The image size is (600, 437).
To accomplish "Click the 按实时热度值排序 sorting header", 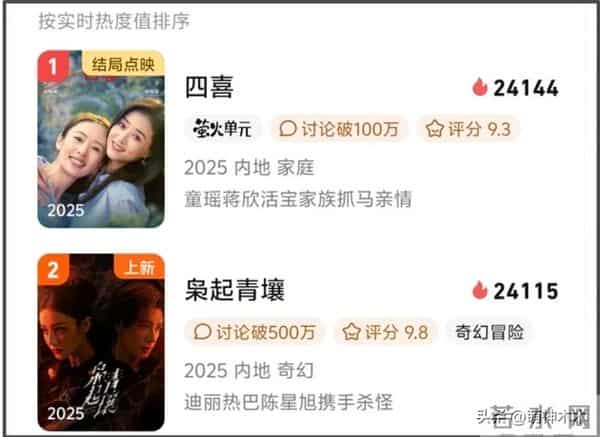I will (114, 21).
